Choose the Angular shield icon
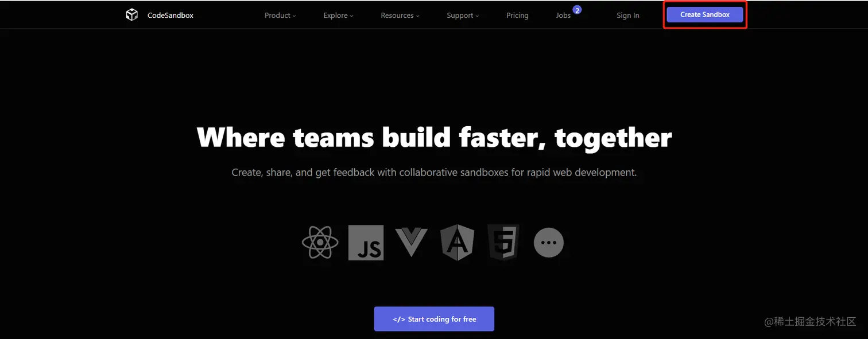This screenshot has height=339, width=868. coord(458,243)
